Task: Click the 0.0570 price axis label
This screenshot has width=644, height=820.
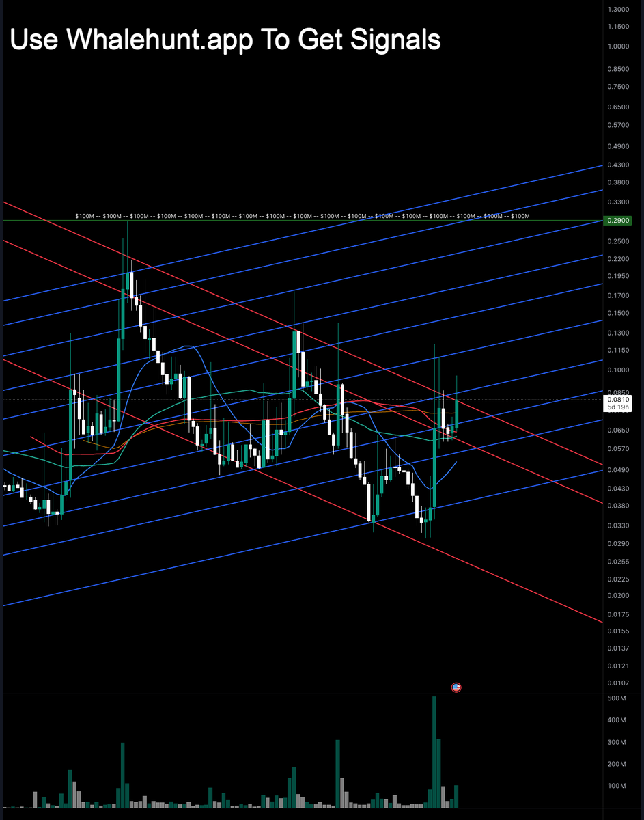Action: pyautogui.click(x=618, y=449)
